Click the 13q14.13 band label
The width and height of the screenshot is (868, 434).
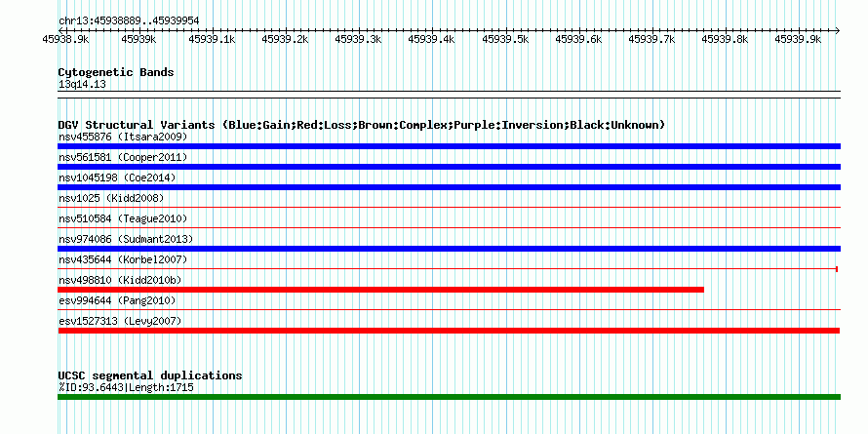pos(82,85)
